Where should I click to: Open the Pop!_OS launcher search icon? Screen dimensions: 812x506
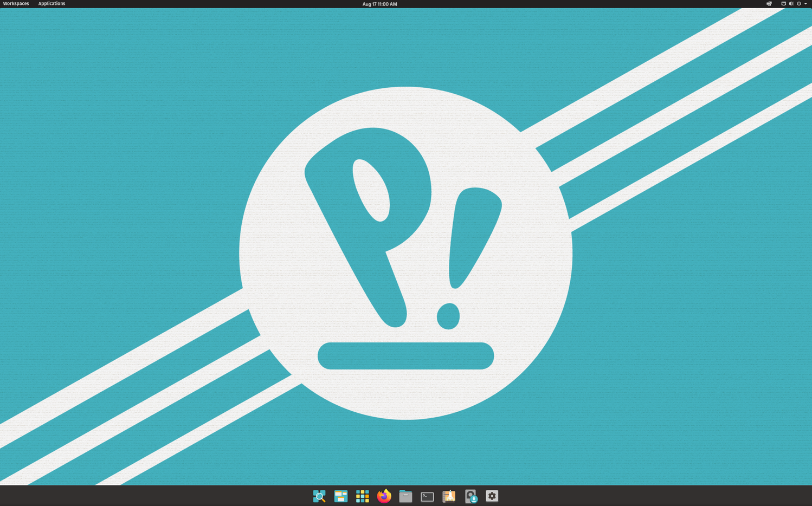tap(319, 496)
